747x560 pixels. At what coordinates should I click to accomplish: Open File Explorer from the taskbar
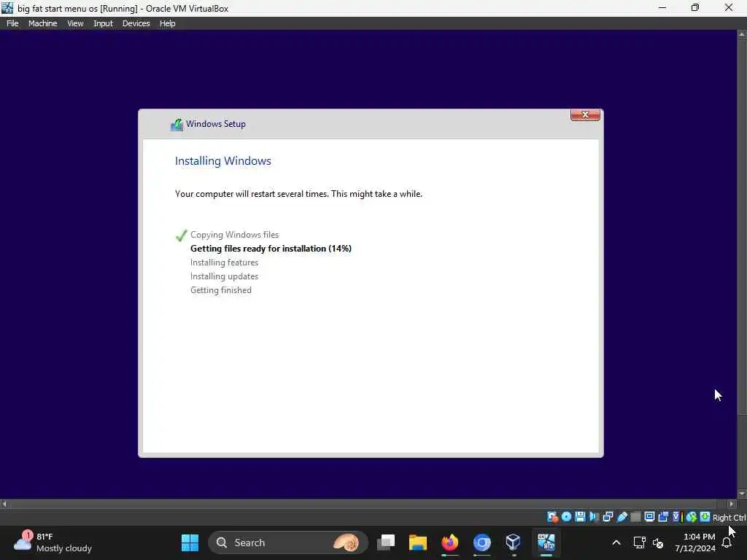click(x=418, y=542)
